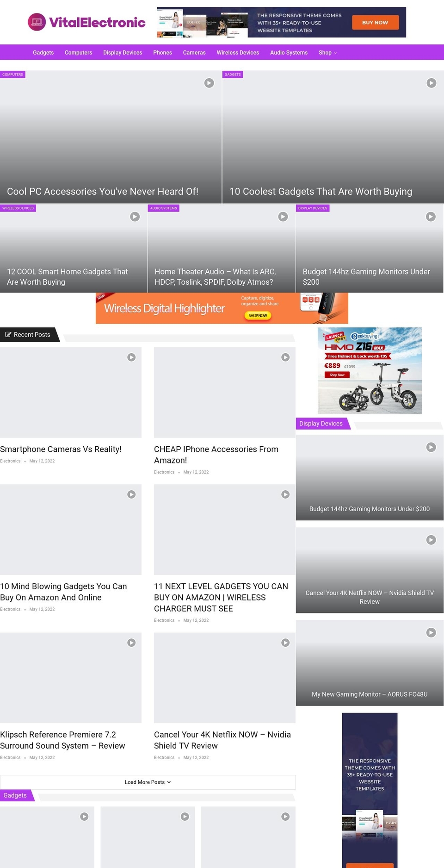444x868 pixels.
Task: Open Klipsch Reference Premiere 7.2 post title
Action: pos(62,740)
